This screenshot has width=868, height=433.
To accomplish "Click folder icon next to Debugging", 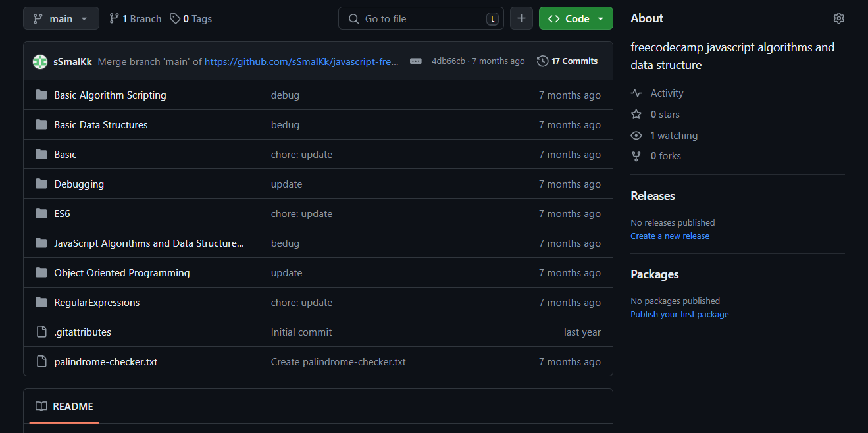I will (x=41, y=184).
